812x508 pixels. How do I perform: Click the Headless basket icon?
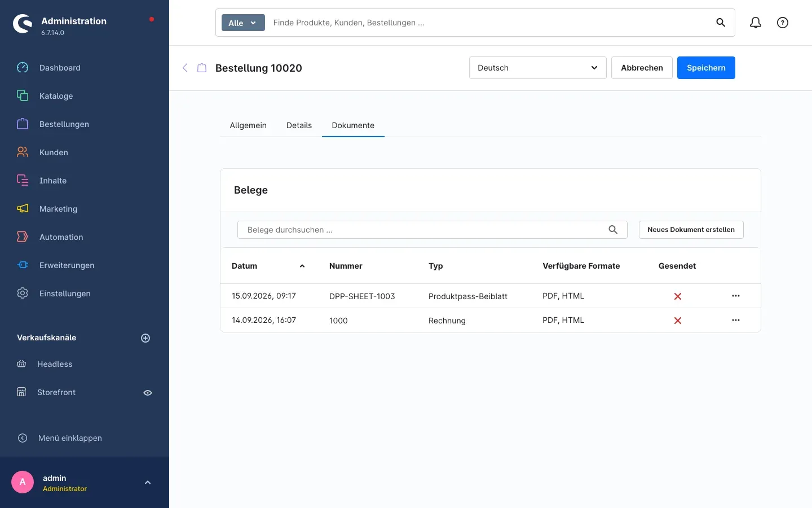(21, 364)
